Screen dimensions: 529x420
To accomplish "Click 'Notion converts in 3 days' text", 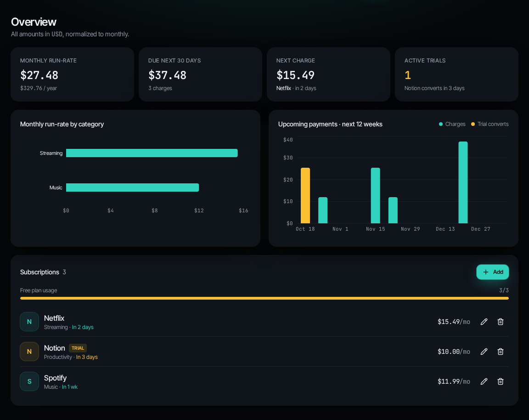I will [x=434, y=88].
